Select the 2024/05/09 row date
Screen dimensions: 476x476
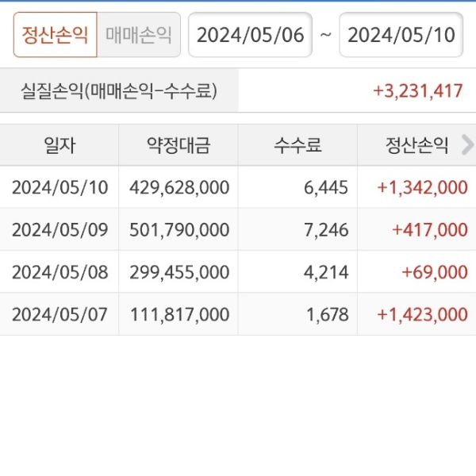(x=59, y=230)
